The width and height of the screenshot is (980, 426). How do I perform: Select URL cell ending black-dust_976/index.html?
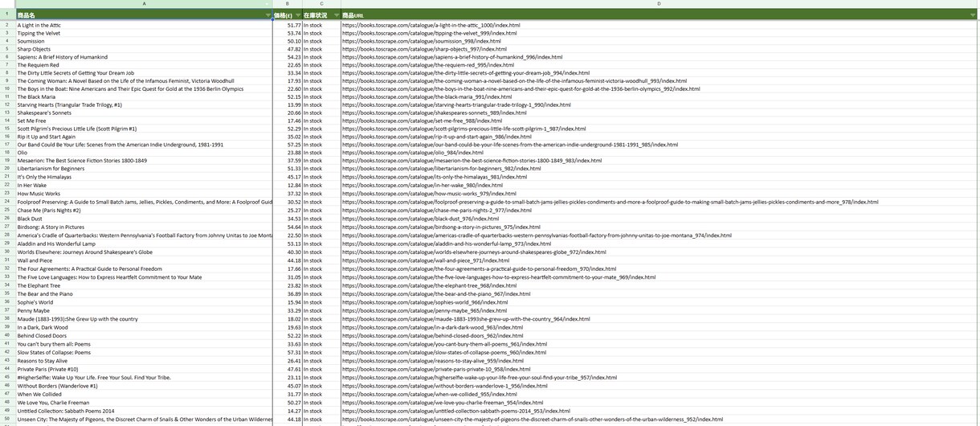[x=659, y=219]
